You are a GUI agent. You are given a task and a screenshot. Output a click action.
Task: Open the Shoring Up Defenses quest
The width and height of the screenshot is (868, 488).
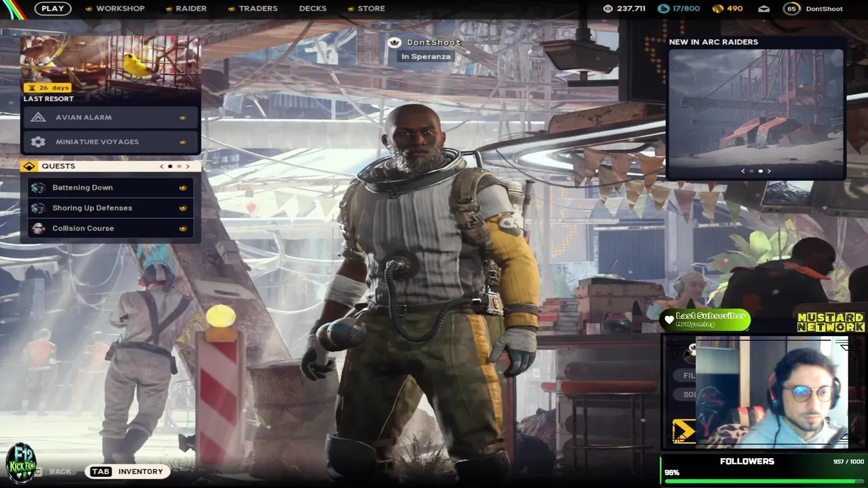(x=111, y=208)
